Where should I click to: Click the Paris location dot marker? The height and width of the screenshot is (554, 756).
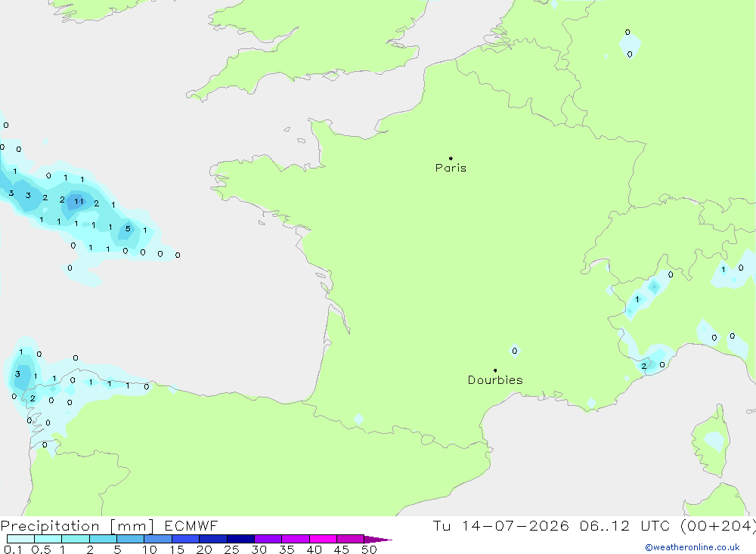451,158
